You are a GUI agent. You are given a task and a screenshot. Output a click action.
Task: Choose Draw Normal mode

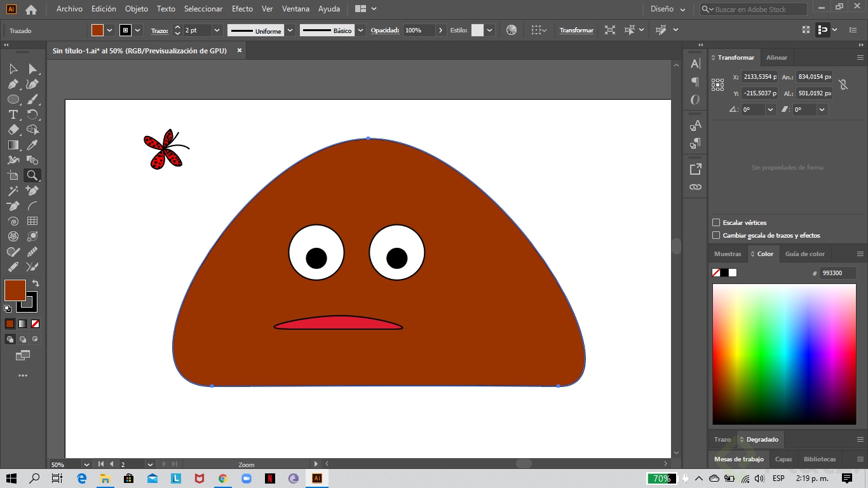coord(10,339)
